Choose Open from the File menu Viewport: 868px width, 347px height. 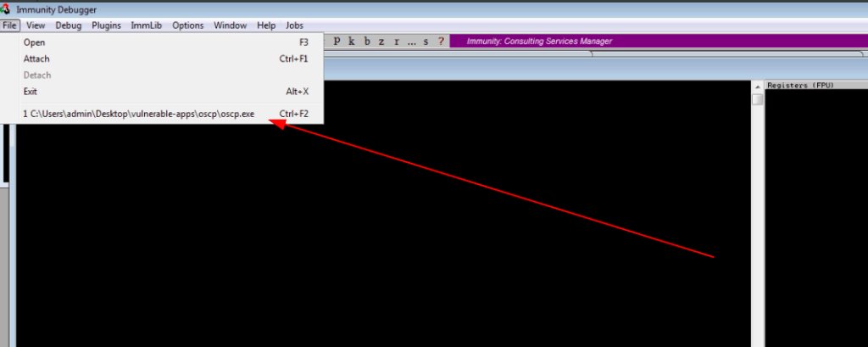(x=35, y=42)
